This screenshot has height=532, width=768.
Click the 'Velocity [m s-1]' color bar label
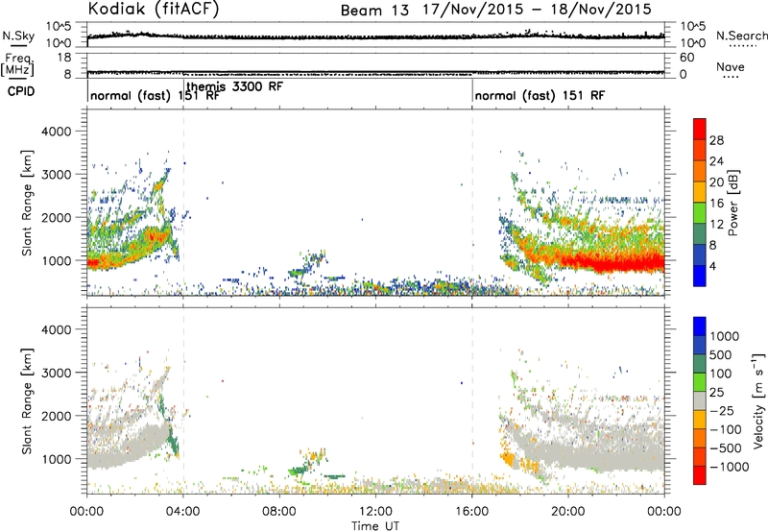point(758,400)
